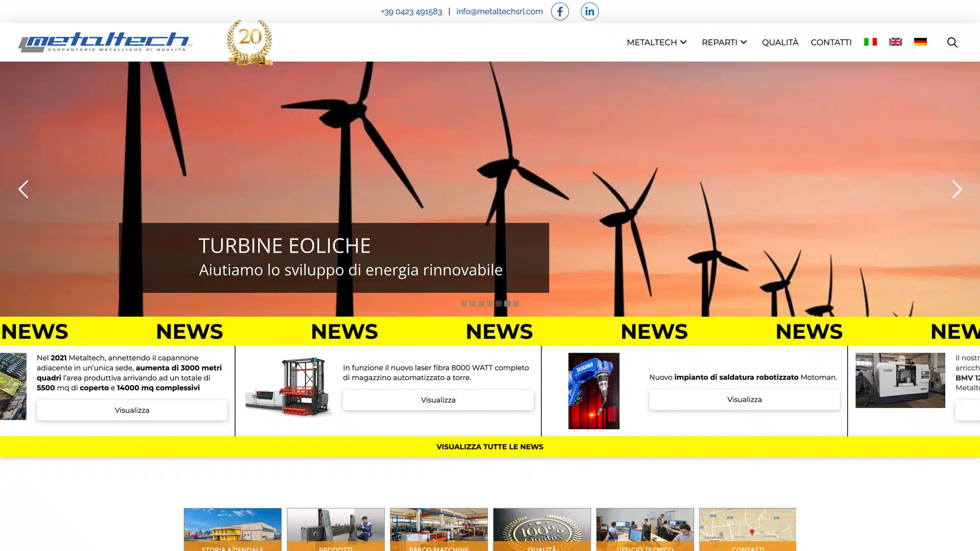This screenshot has height=551, width=980.
Task: Click the Metaltech logo
Action: click(x=105, y=42)
